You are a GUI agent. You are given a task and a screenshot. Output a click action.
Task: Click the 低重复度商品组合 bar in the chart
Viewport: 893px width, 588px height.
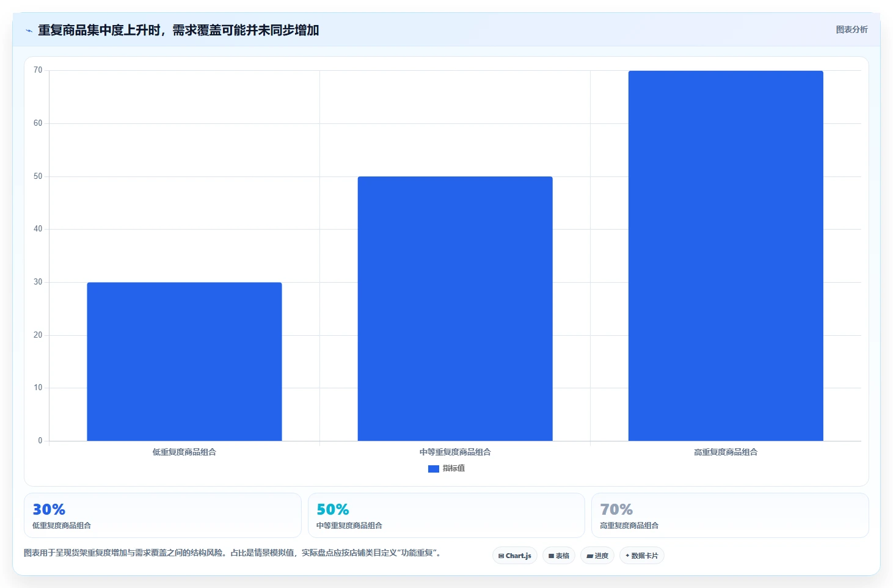pyautogui.click(x=184, y=361)
